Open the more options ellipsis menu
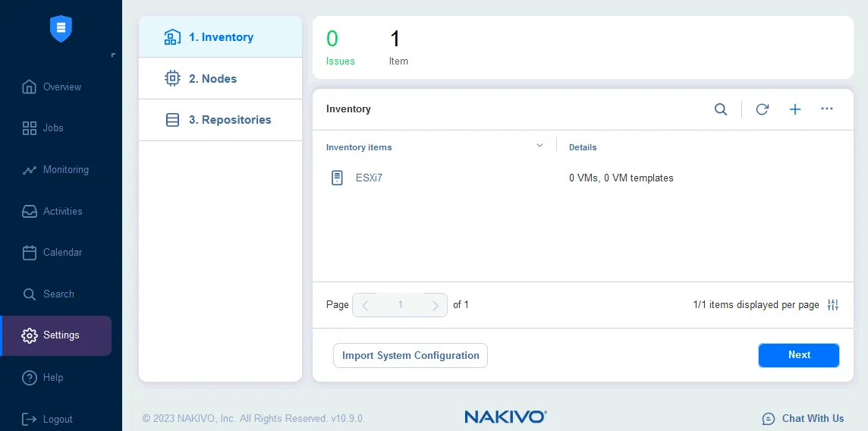Viewport: 868px width, 431px height. (827, 109)
